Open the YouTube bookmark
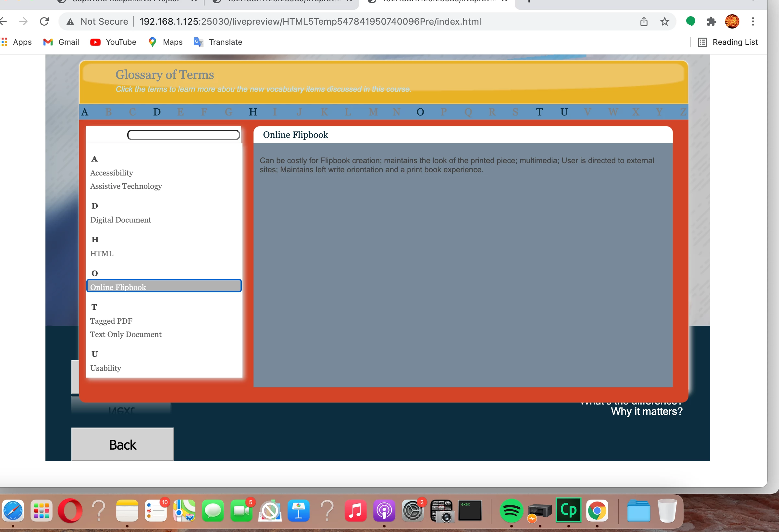The height and width of the screenshot is (532, 779). (x=113, y=42)
